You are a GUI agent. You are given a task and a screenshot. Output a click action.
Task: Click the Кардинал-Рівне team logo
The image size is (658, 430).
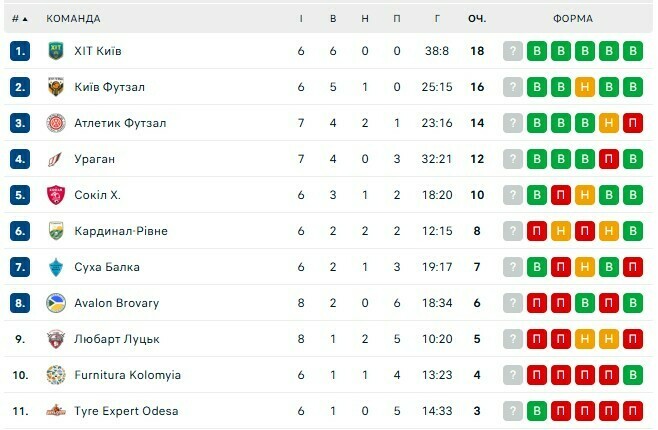coord(55,231)
